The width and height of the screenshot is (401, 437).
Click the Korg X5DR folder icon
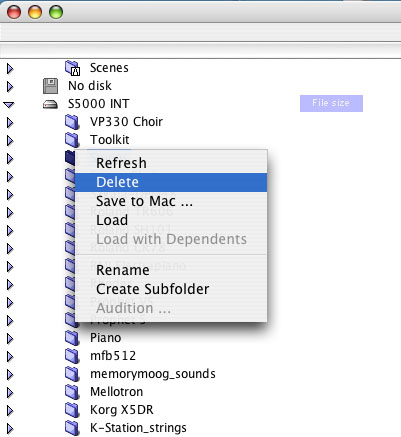72,410
